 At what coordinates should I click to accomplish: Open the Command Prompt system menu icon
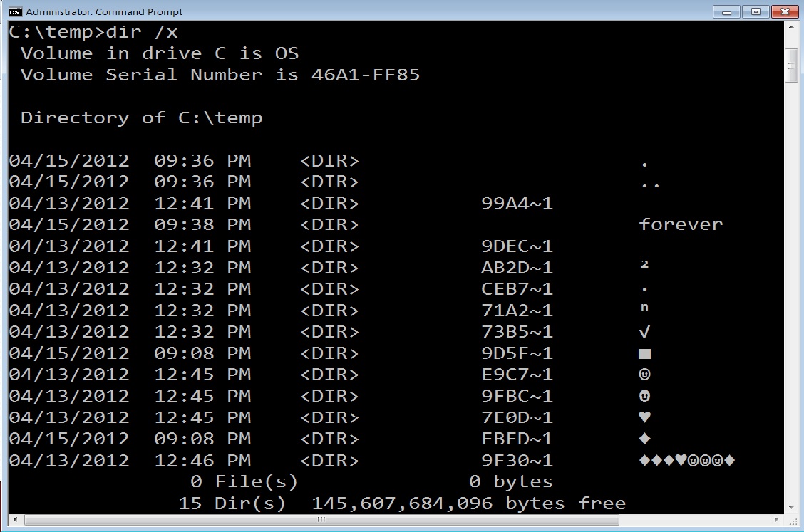coord(14,11)
